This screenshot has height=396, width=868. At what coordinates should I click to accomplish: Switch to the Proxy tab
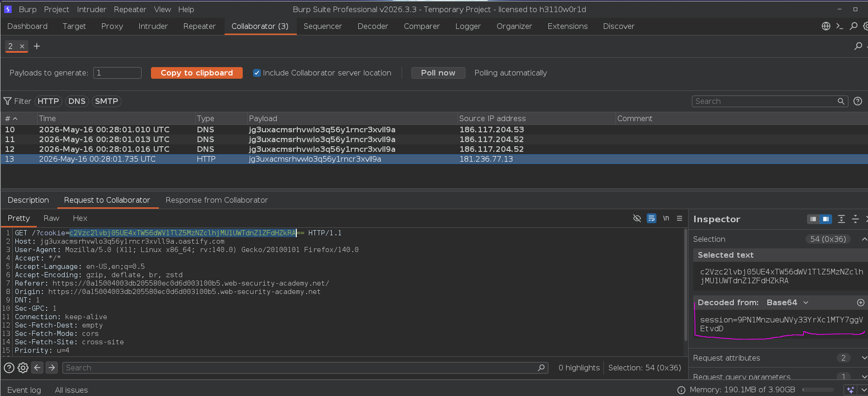click(112, 26)
